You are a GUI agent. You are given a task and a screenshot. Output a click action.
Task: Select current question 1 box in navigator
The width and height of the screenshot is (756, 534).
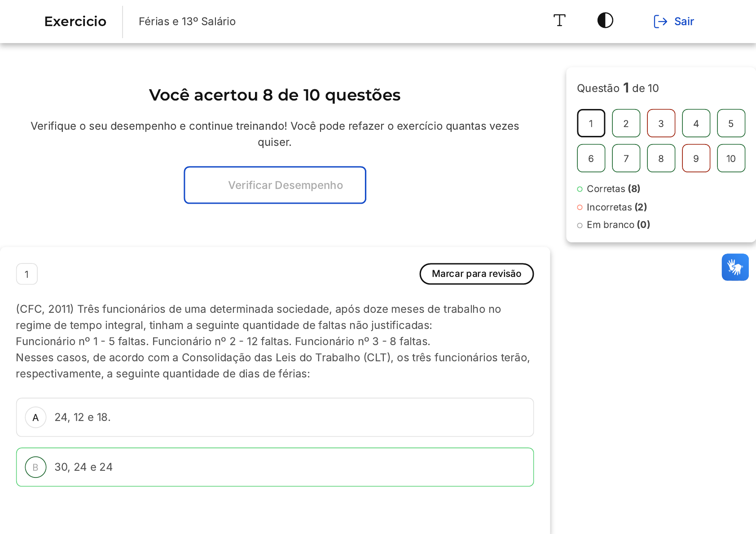coord(591,123)
